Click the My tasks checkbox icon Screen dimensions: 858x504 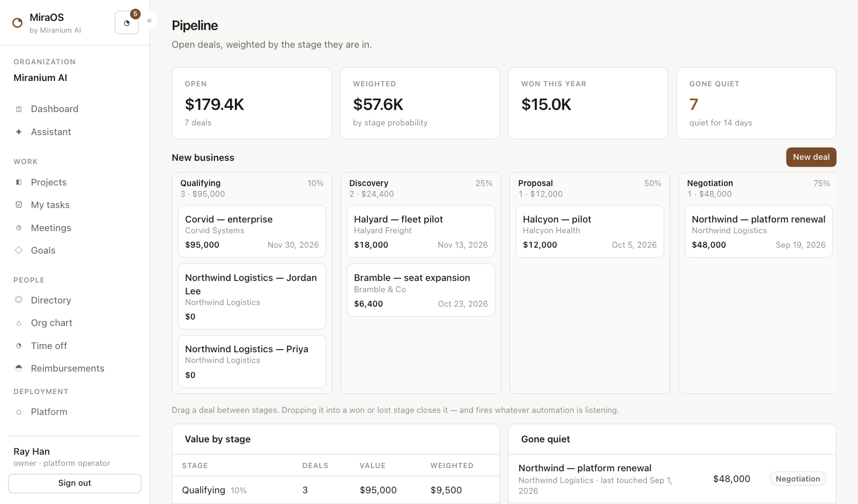[19, 205]
